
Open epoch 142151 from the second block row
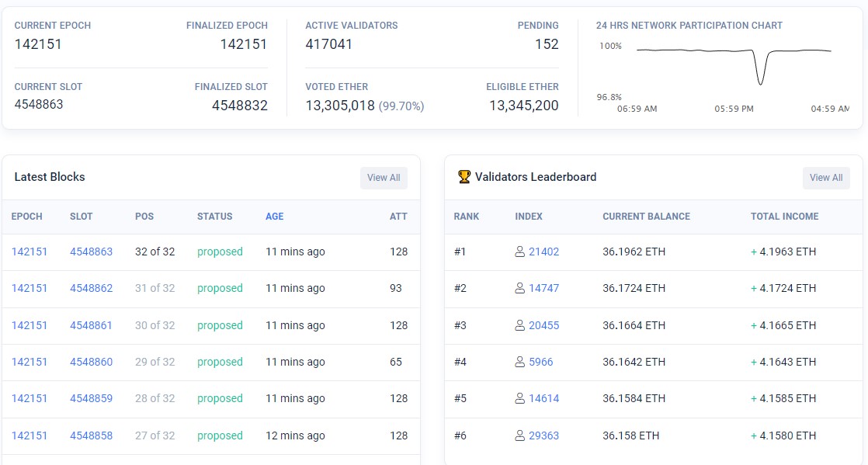tap(29, 289)
